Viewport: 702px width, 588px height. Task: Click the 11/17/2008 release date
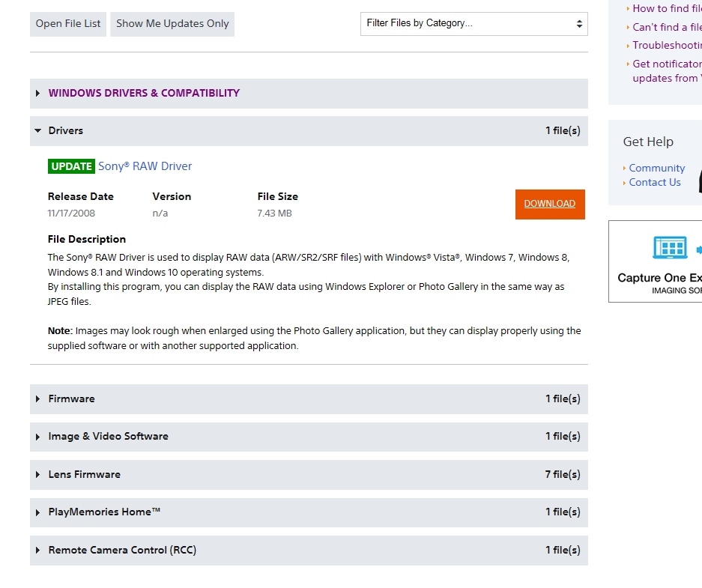(x=71, y=213)
